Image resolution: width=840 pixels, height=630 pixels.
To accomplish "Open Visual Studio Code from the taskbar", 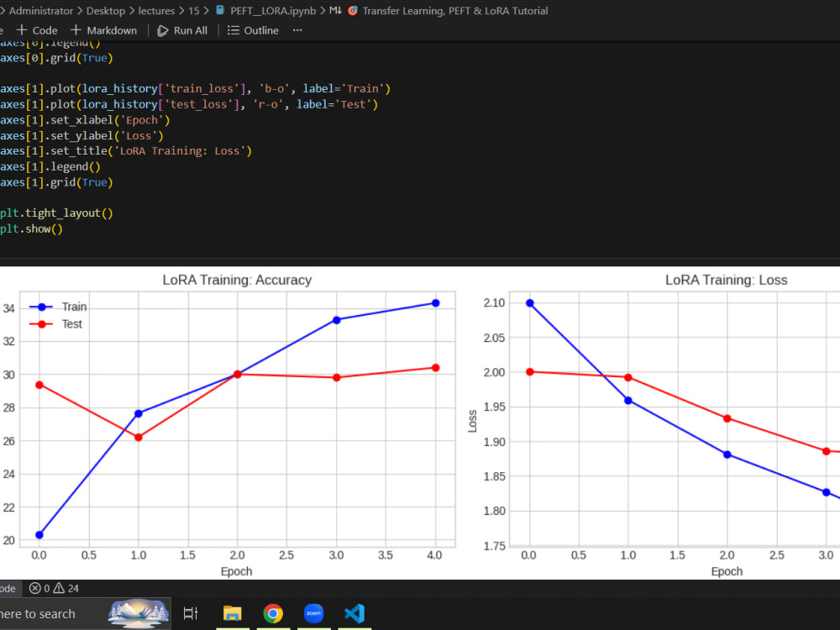I will [354, 613].
